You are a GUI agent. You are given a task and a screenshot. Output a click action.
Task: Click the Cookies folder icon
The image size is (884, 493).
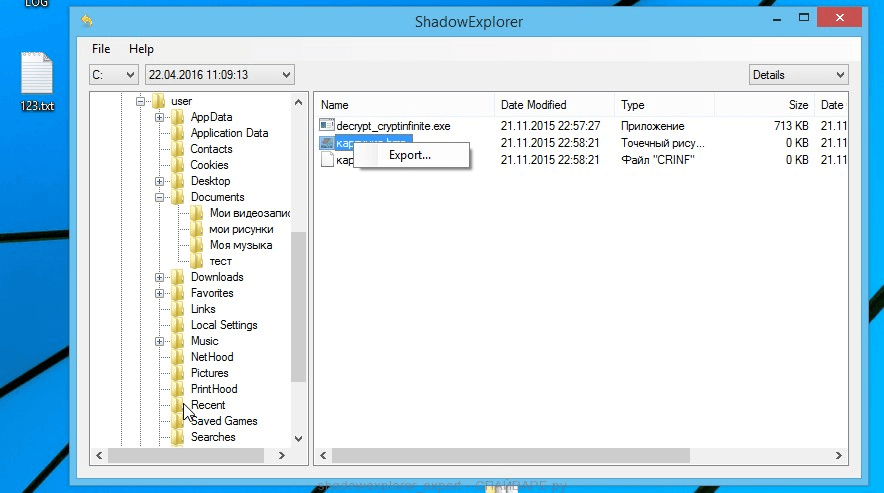(x=178, y=165)
